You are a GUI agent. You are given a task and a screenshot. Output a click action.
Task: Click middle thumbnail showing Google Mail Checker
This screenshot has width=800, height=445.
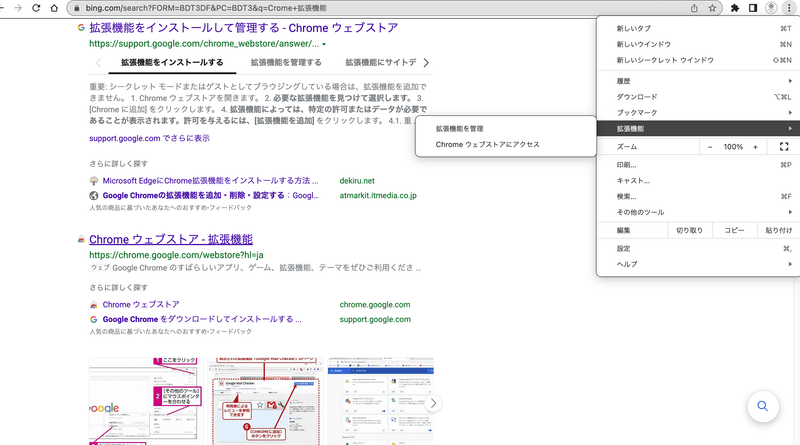pyautogui.click(x=265, y=401)
